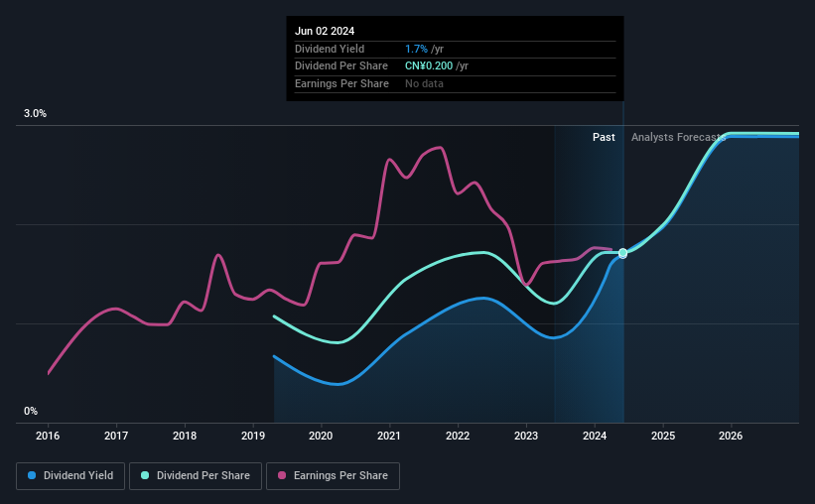Toggle the Earnings Per Share legend button
Viewport: 815px width, 504px height.
point(333,476)
